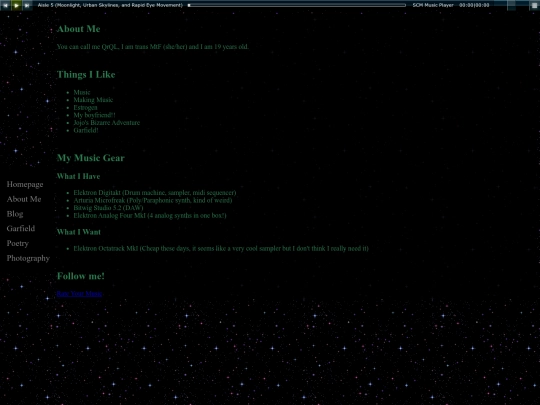Open the Photography page
This screenshot has height=405, width=540.
point(28,258)
